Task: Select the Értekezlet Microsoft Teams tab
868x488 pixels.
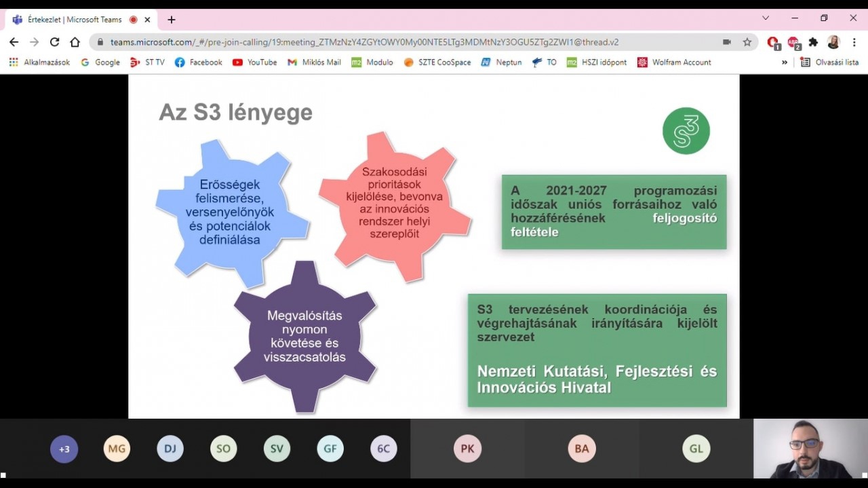Action: click(75, 20)
